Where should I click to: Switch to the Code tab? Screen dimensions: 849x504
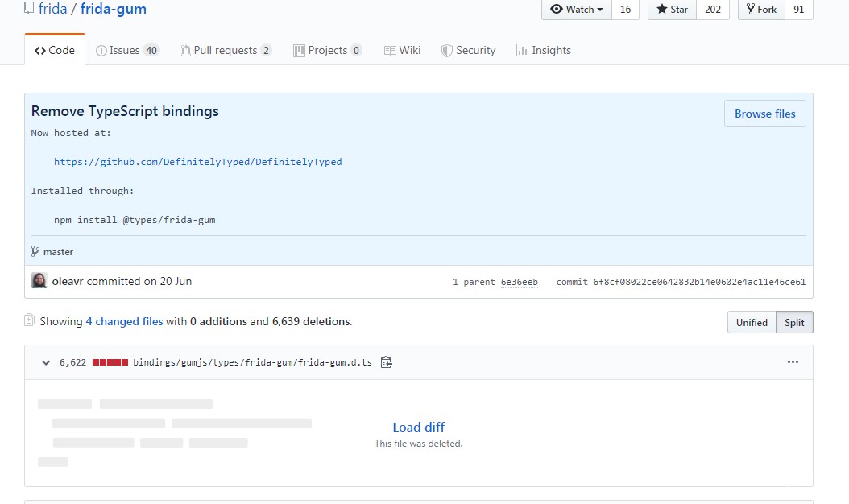55,50
